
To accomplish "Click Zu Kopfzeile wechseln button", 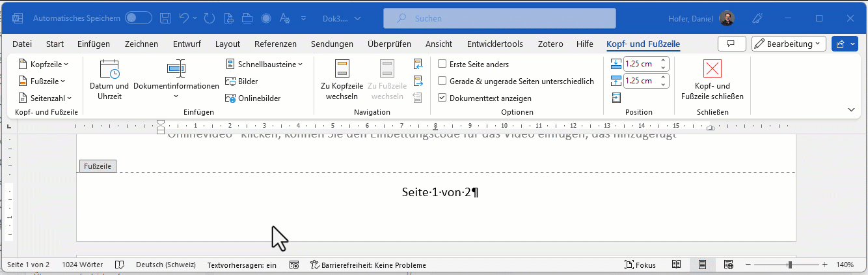I will [x=342, y=80].
